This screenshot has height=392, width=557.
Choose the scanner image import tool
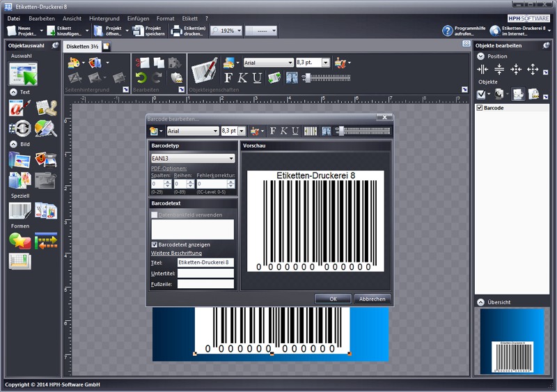click(x=46, y=160)
